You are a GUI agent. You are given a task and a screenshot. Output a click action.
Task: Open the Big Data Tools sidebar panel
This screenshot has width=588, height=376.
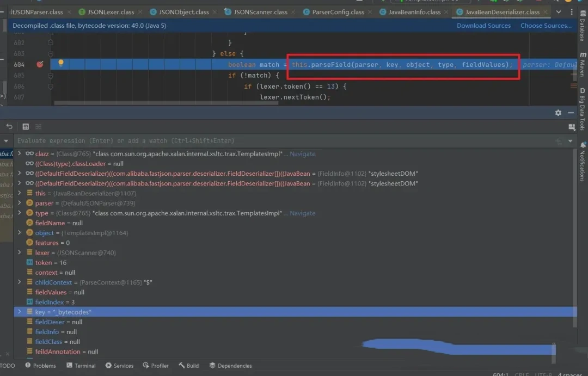[x=582, y=109]
